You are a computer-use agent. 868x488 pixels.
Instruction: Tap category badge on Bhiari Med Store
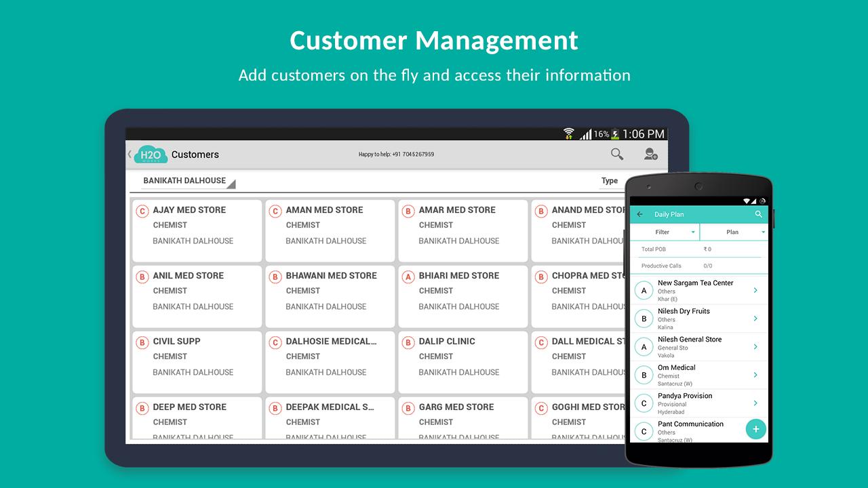point(408,277)
